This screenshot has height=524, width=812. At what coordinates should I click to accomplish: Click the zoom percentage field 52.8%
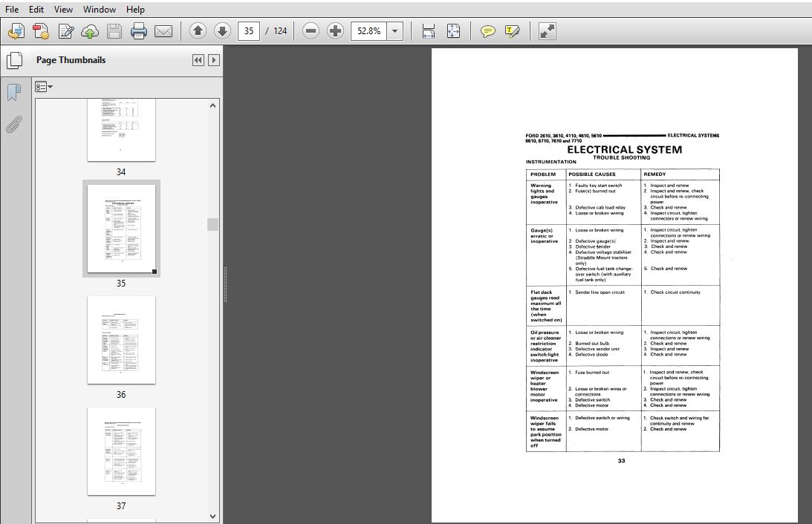tap(368, 31)
